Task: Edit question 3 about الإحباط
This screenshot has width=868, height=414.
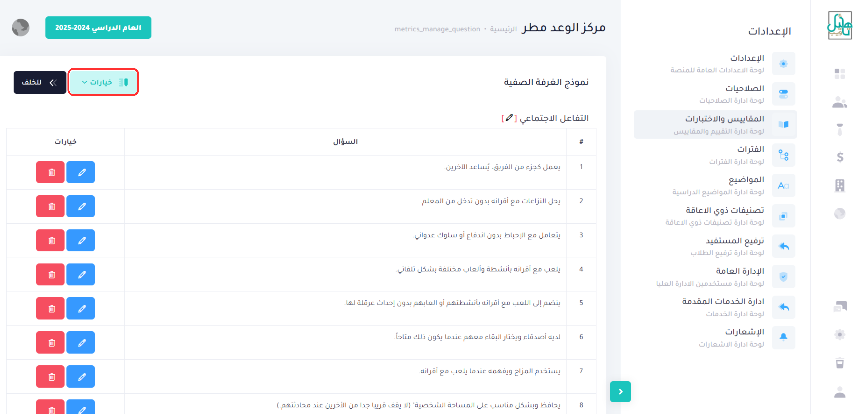Action: tap(81, 240)
